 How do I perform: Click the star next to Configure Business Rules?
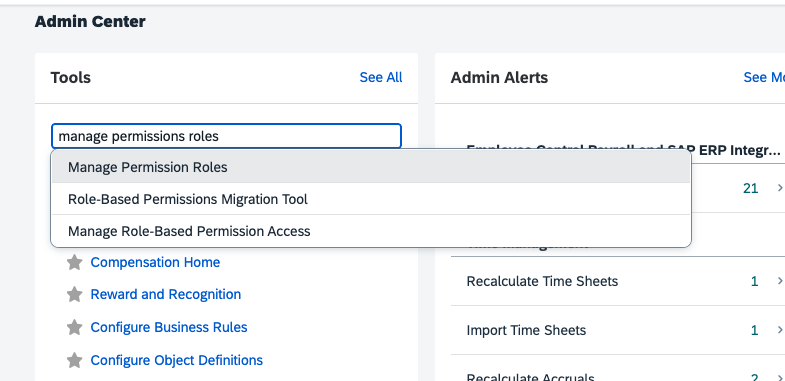point(75,327)
